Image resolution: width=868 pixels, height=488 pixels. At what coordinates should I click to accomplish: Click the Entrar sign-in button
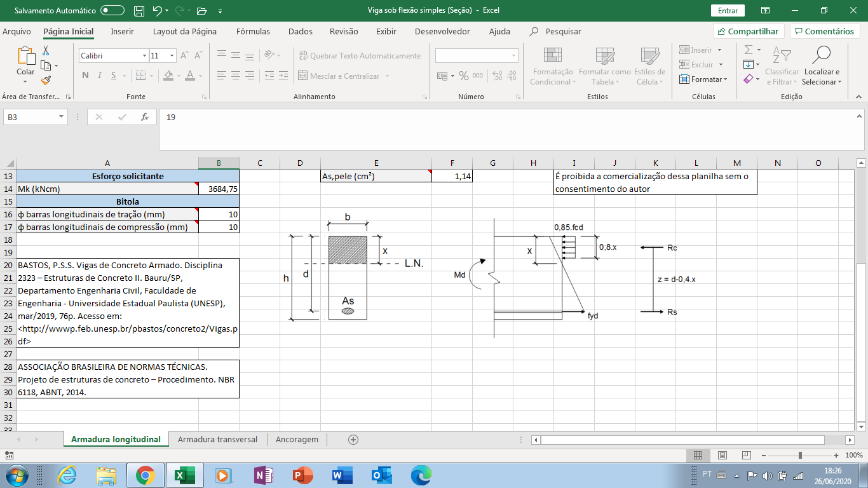[x=728, y=11]
